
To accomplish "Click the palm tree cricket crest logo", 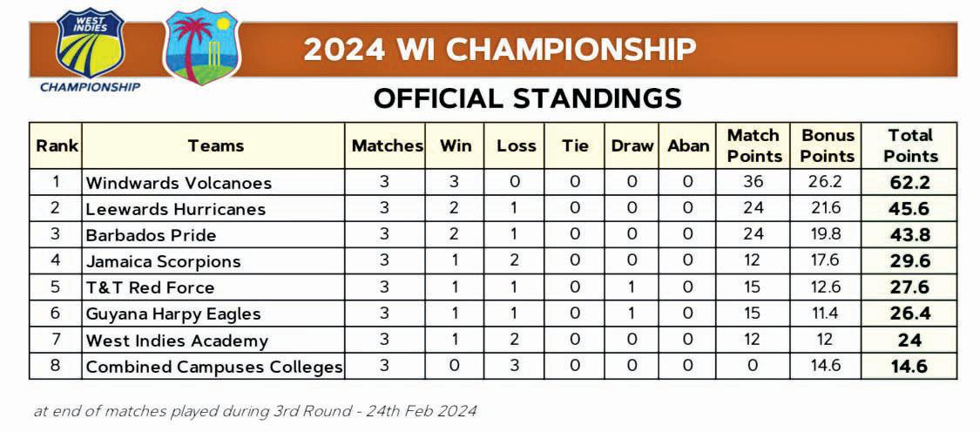I will click(x=201, y=47).
